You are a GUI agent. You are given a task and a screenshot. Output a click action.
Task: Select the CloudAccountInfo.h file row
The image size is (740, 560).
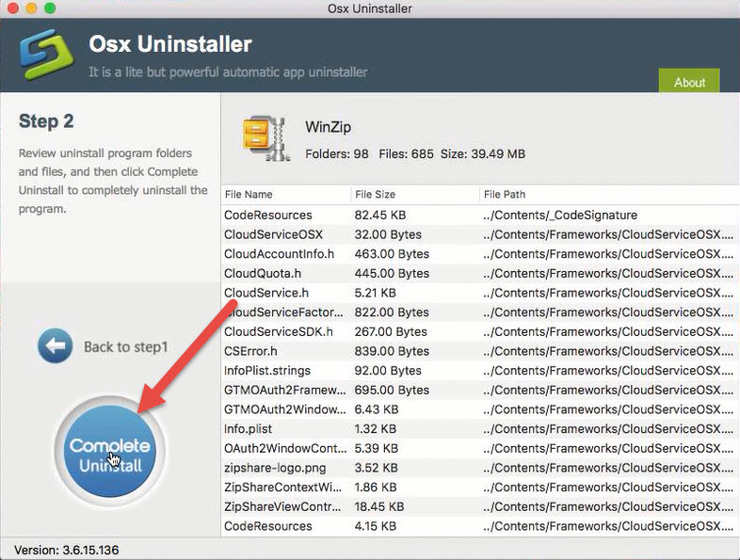tap(480, 254)
